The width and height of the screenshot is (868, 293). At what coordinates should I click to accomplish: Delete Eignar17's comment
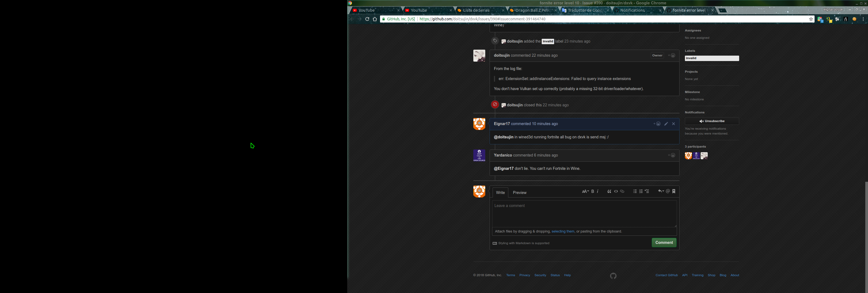pyautogui.click(x=674, y=124)
